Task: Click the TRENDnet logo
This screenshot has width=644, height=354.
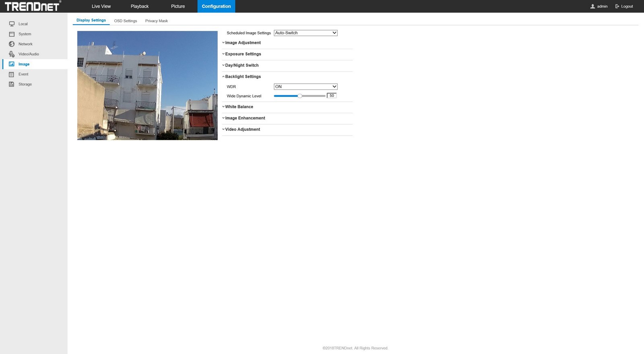Action: 33,6
